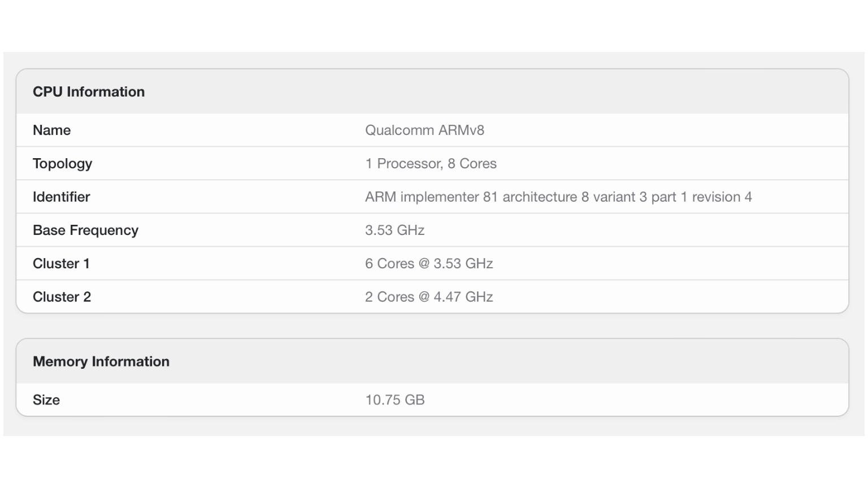Select the '6 Cores @ 3.53 GHz' value
This screenshot has height=488, width=868.
tap(429, 264)
